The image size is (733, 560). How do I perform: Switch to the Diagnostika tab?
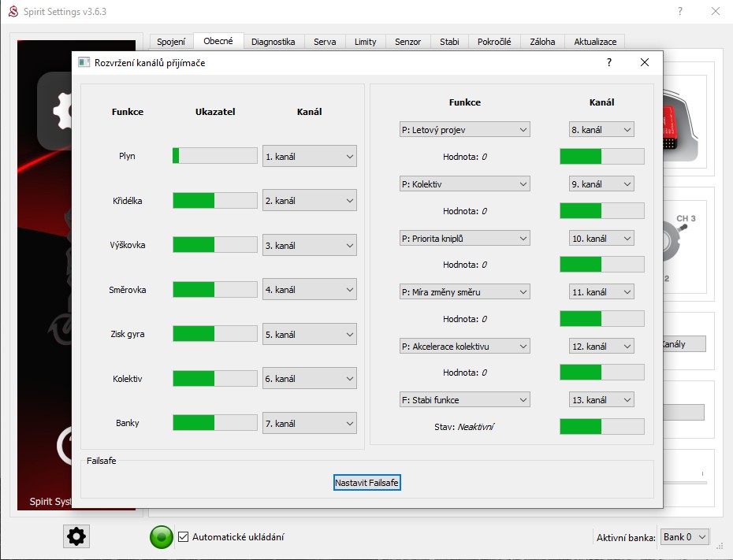point(273,42)
